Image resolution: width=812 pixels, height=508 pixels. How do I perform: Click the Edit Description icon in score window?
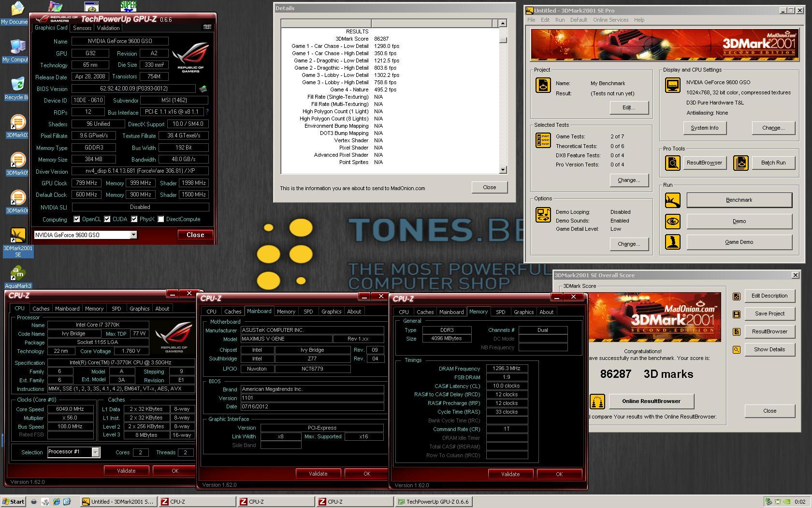tap(737, 296)
